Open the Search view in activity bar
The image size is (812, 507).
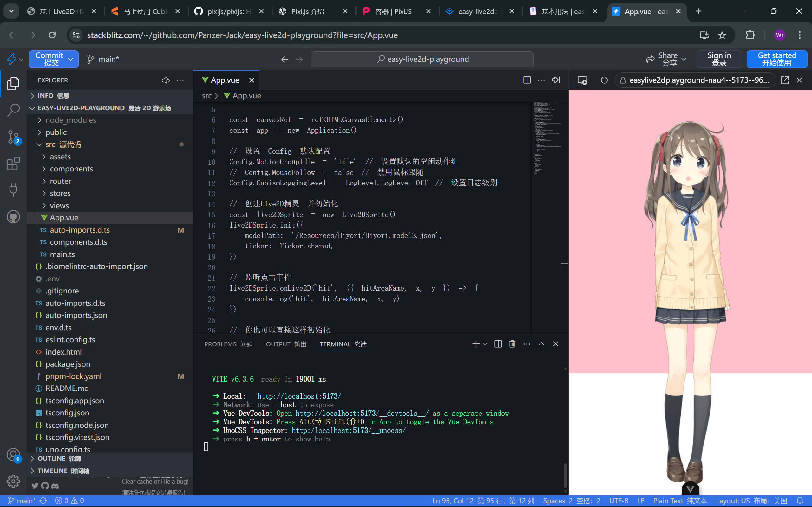pos(13,110)
